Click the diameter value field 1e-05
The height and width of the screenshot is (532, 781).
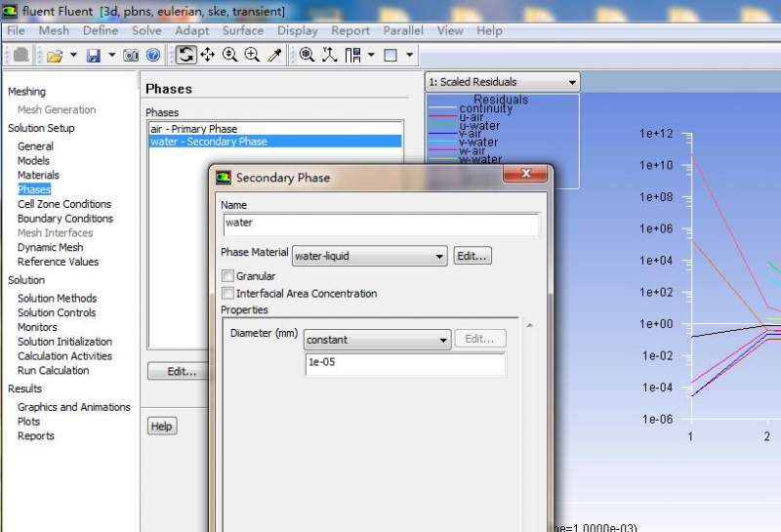point(405,364)
